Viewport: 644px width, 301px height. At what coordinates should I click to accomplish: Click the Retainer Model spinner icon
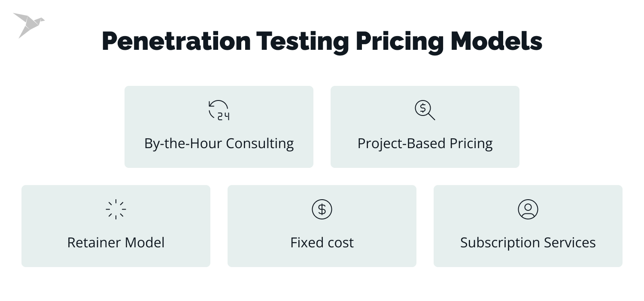coord(116,210)
